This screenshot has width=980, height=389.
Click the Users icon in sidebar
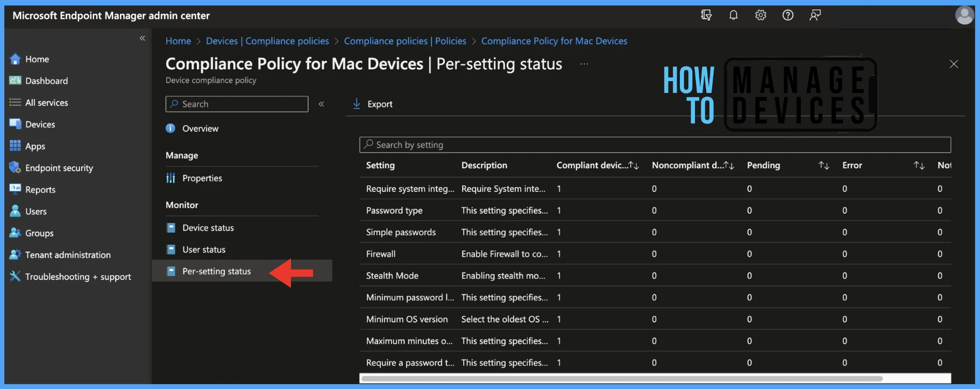[15, 211]
